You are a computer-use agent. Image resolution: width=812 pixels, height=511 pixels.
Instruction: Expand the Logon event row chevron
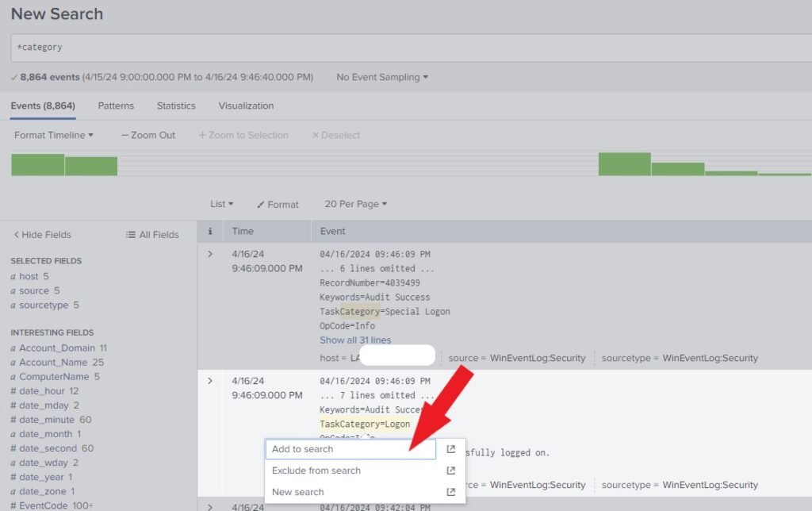pos(209,381)
